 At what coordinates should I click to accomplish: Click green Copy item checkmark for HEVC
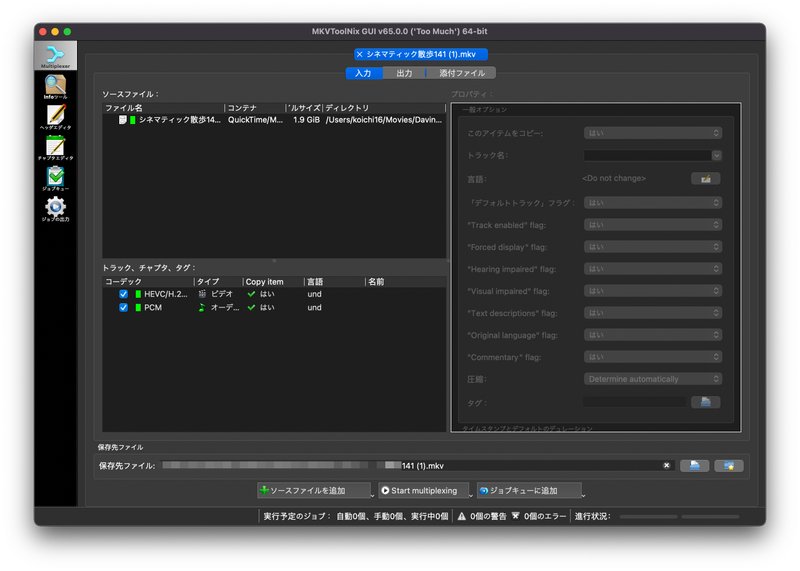[x=251, y=294]
